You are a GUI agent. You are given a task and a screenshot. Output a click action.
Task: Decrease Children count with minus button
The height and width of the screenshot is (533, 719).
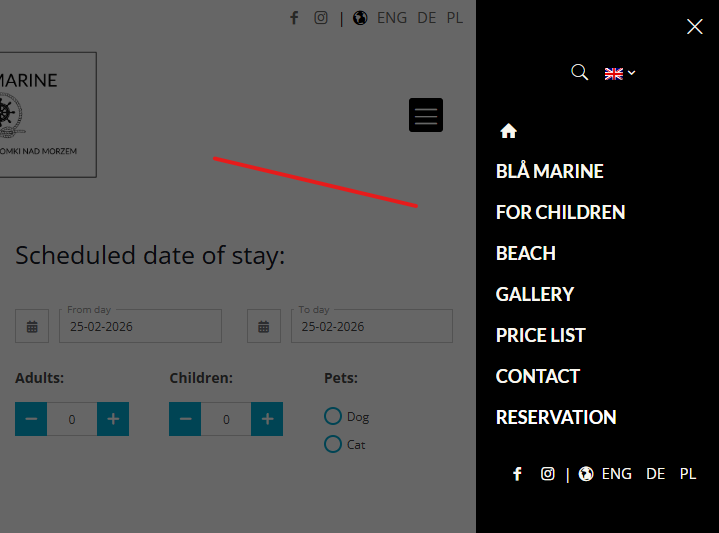tap(185, 419)
